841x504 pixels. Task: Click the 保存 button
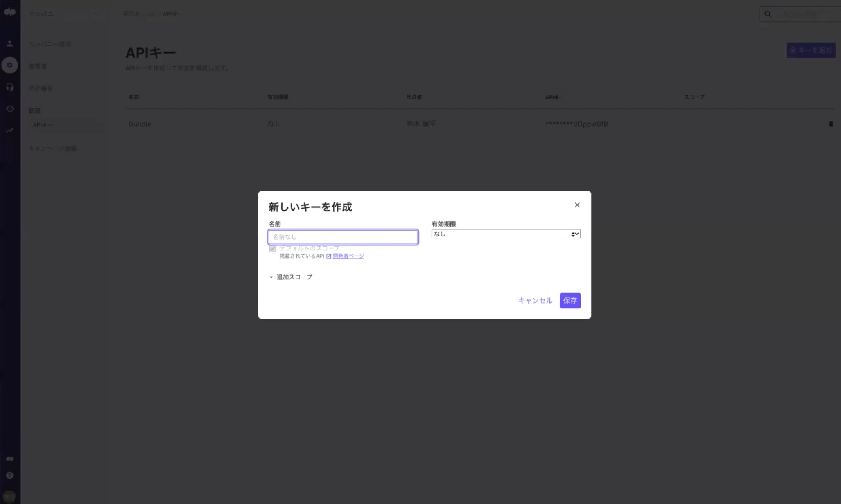(x=570, y=301)
